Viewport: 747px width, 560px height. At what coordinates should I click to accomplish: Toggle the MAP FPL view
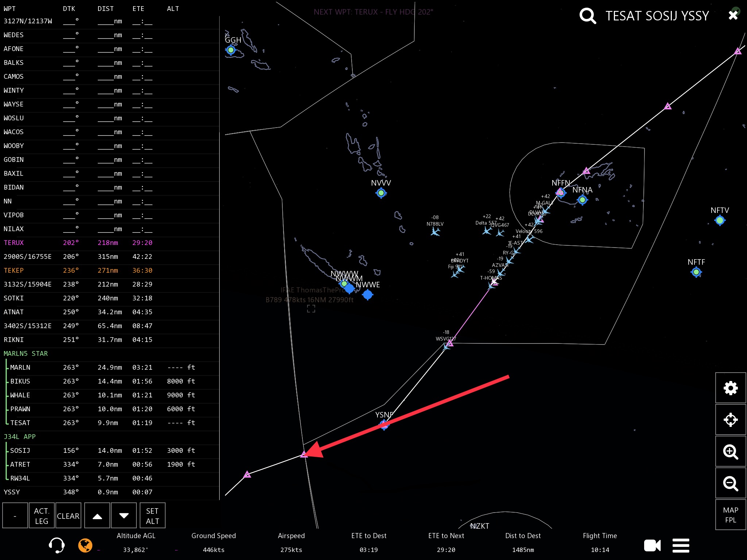tap(730, 515)
